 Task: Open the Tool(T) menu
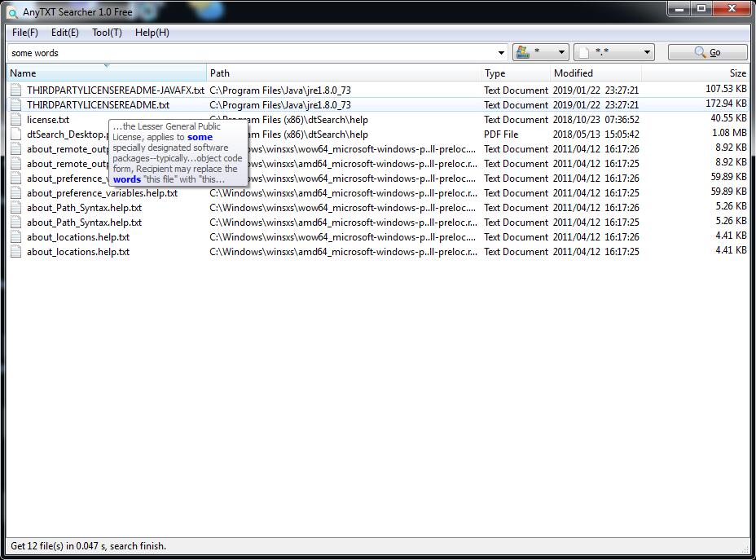point(107,33)
